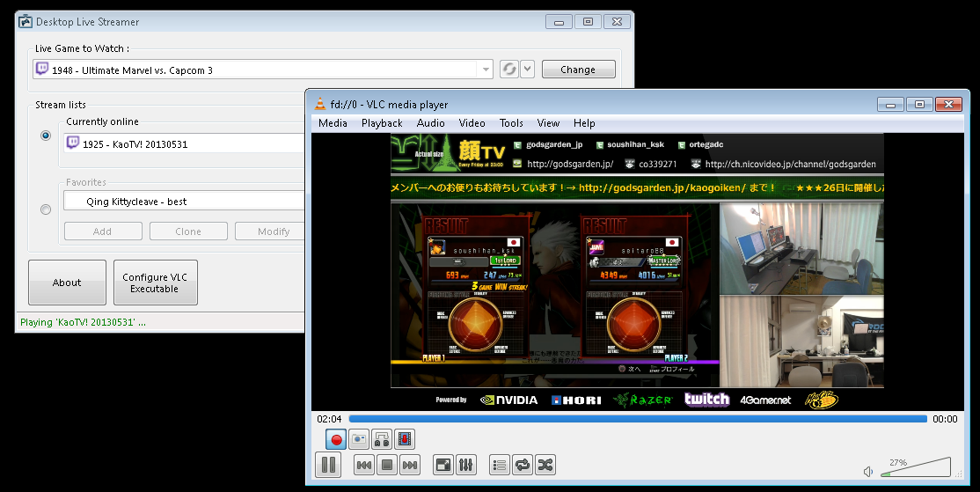Click the elapsed time 02:04 label in VLC

329,419
